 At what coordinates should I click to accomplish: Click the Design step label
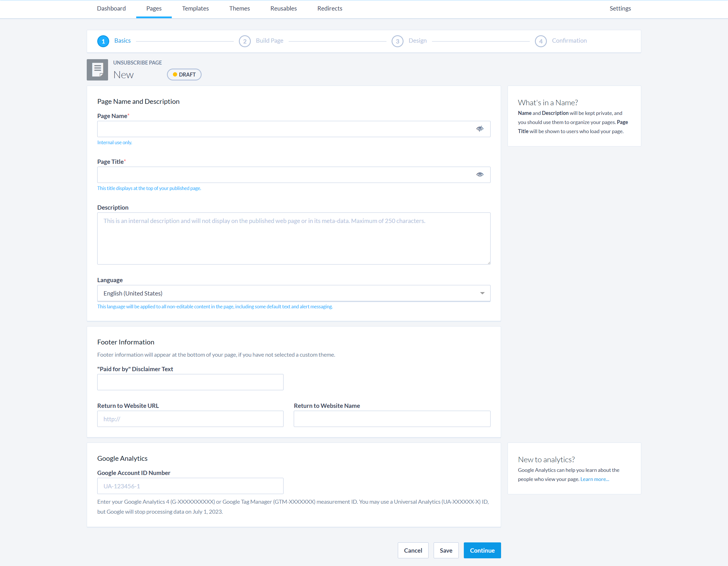pos(417,40)
